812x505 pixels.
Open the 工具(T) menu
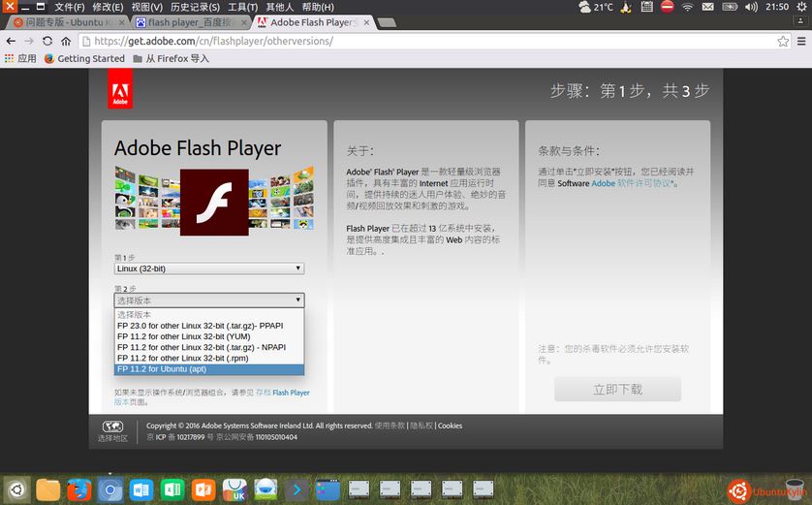coord(242,7)
